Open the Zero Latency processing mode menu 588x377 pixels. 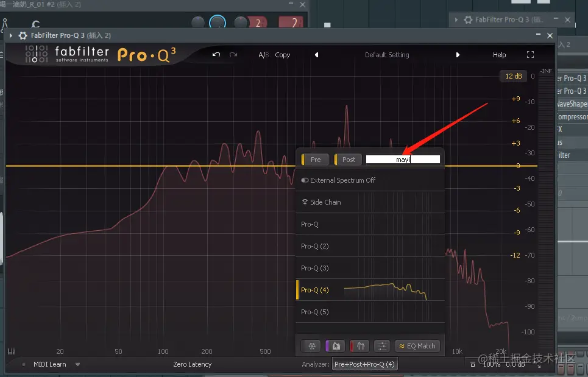193,364
